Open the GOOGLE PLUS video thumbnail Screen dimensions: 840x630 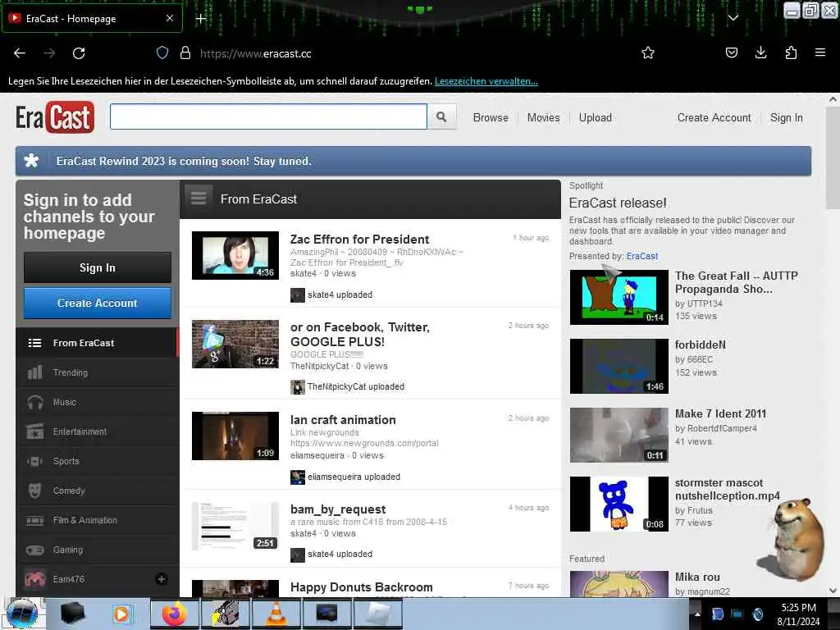pyautogui.click(x=235, y=344)
